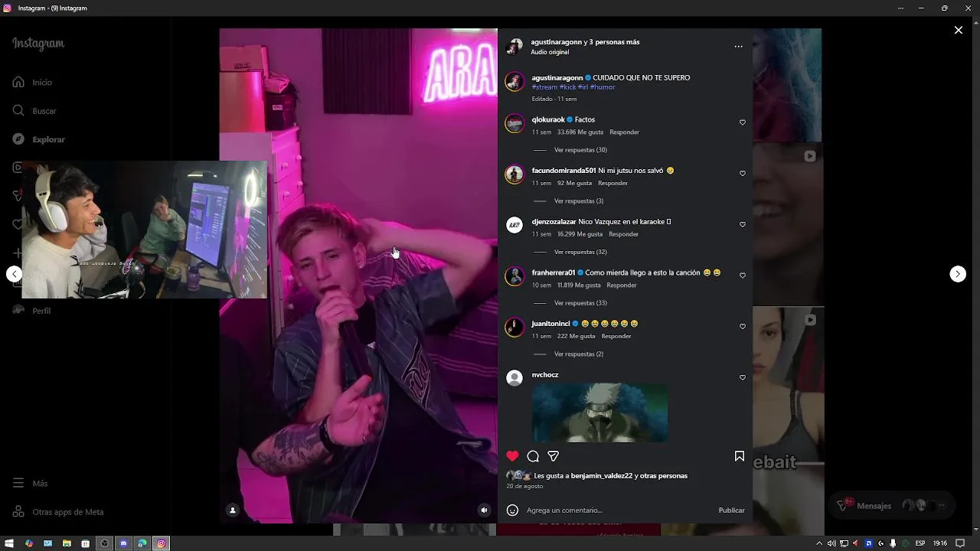Save the post with bookmark icon

tap(739, 456)
